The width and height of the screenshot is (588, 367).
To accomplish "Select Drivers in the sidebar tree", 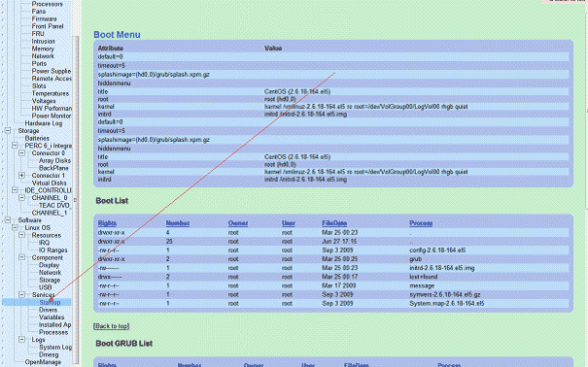I will pyautogui.click(x=48, y=310).
